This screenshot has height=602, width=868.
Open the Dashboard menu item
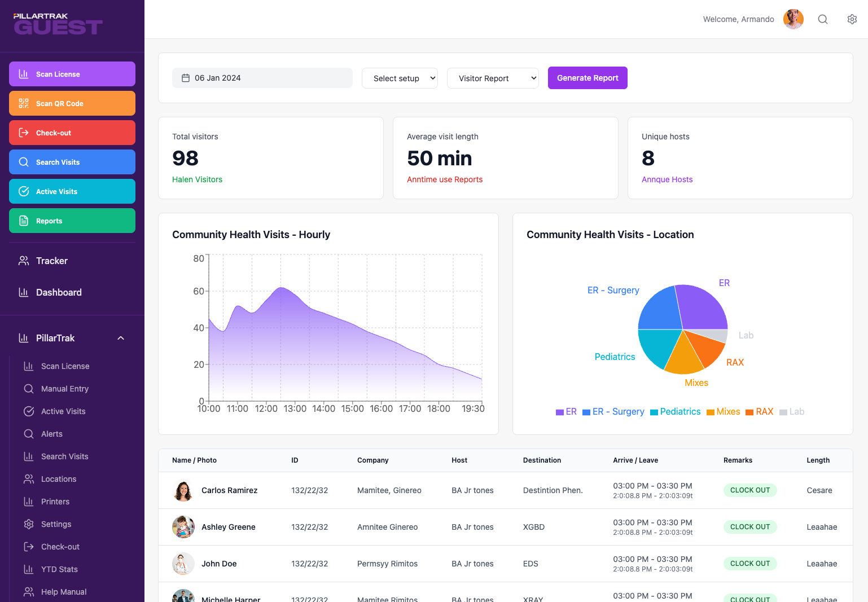pos(59,292)
